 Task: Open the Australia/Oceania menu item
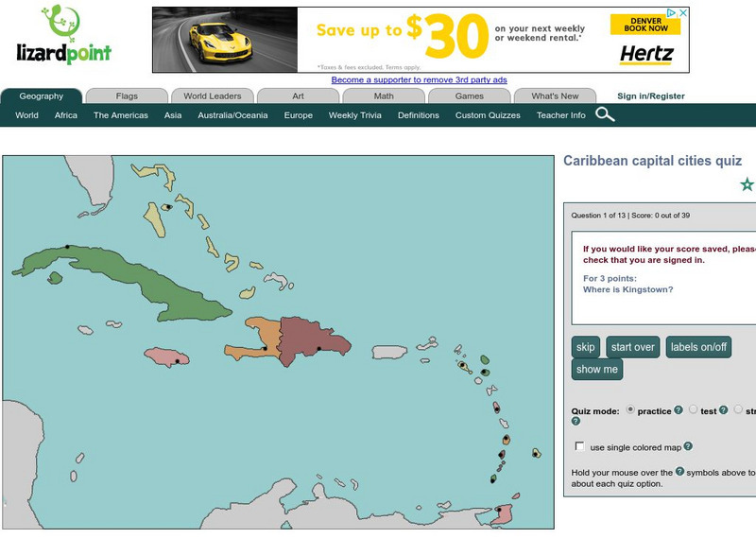point(232,115)
